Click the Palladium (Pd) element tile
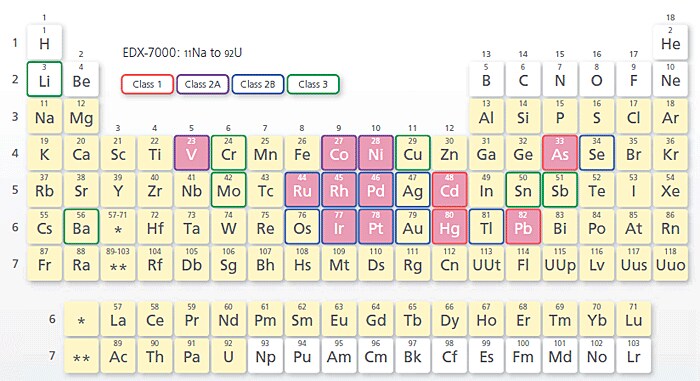This screenshot has height=381, width=700. point(376,190)
